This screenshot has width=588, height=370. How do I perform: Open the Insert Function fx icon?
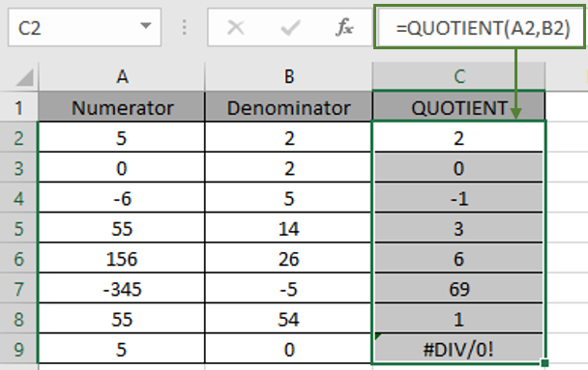(x=344, y=27)
